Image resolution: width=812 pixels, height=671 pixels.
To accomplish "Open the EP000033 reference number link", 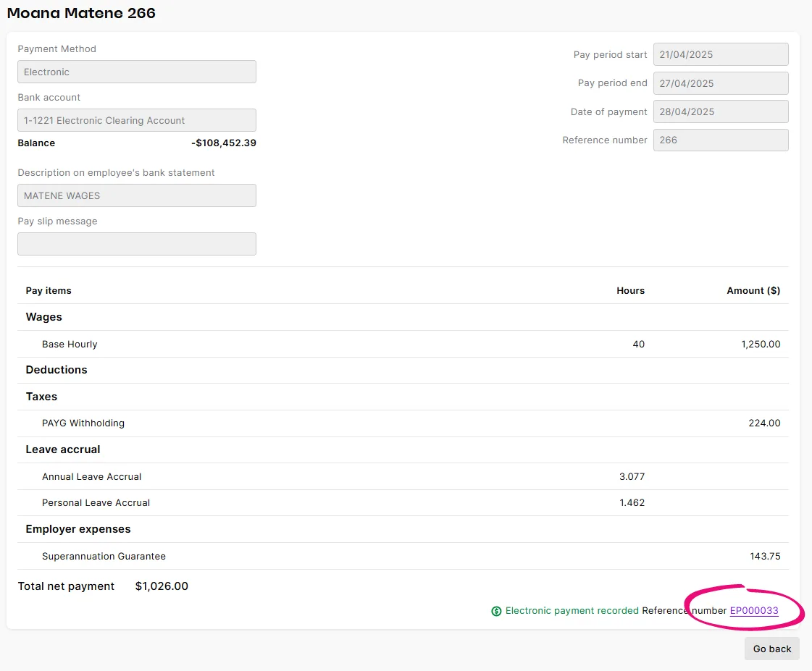I will [754, 610].
